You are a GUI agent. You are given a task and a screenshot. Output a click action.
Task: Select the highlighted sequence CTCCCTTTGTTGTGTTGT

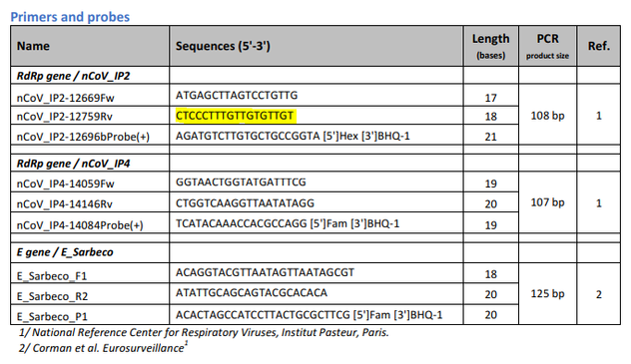pyautogui.click(x=235, y=116)
